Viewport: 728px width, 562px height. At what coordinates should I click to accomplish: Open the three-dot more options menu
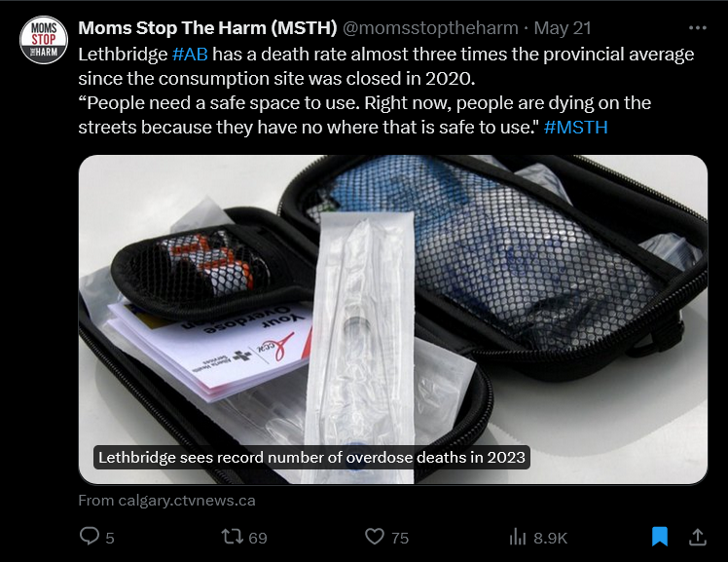(x=698, y=28)
